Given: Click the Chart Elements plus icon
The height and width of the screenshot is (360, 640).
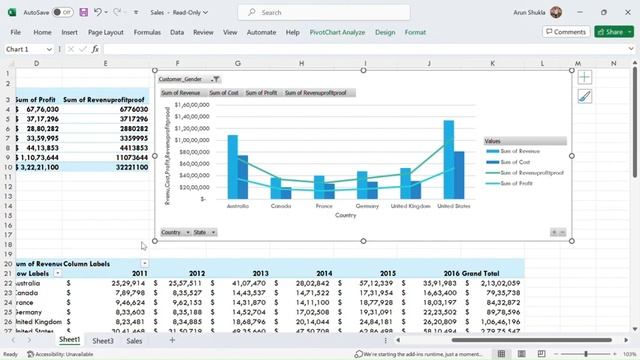Looking at the screenshot, I should click(x=585, y=77).
